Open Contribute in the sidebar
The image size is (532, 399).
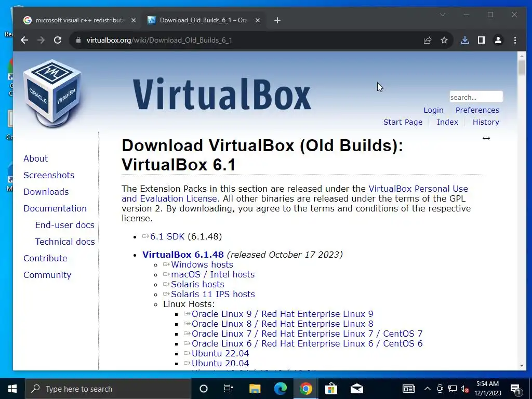tap(46, 258)
